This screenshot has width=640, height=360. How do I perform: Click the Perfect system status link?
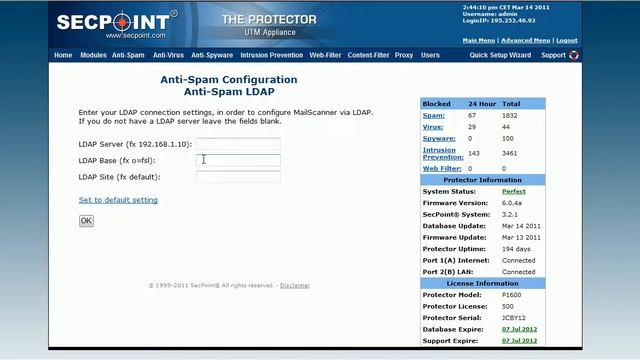[x=513, y=191]
